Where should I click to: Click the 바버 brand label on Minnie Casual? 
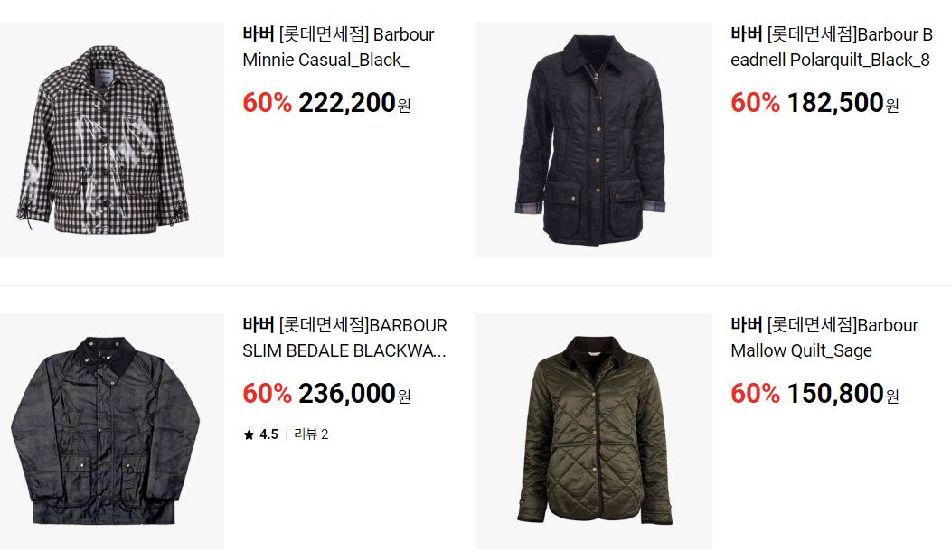[x=259, y=34]
